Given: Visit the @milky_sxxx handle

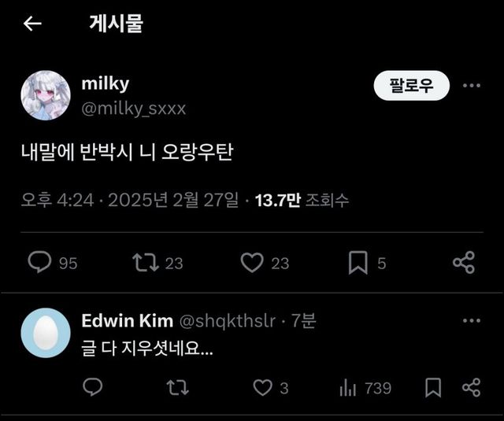Looking at the screenshot, I should tap(134, 109).
